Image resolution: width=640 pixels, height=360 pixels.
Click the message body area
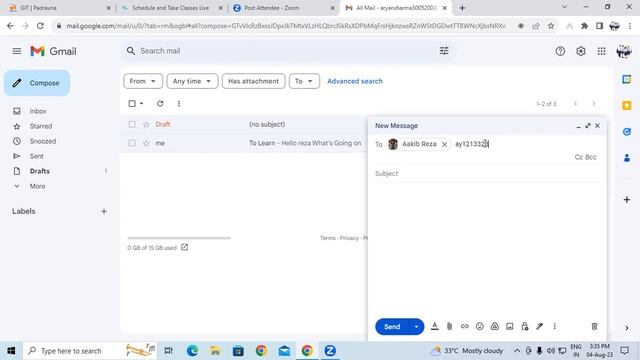click(487, 247)
